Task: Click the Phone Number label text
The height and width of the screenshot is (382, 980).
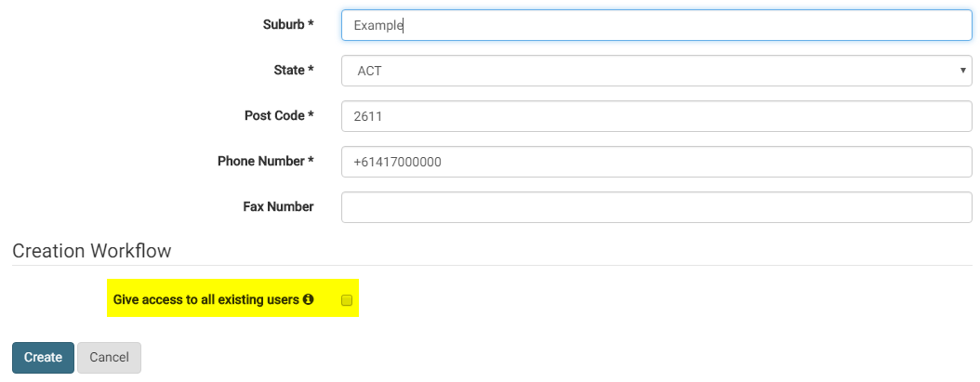Action: pyautogui.click(x=260, y=162)
